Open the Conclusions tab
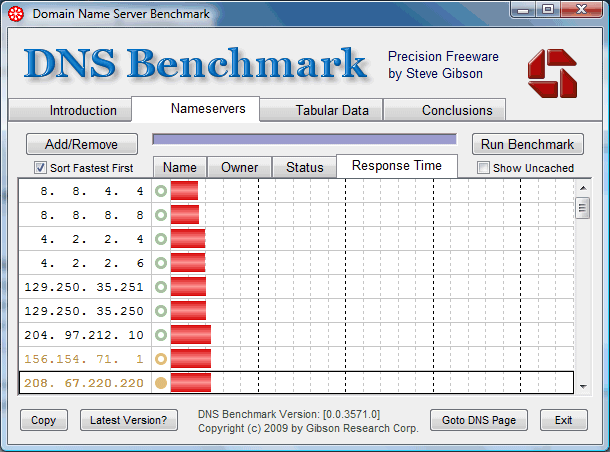Screen dimensions: 610x452 tap(445, 110)
